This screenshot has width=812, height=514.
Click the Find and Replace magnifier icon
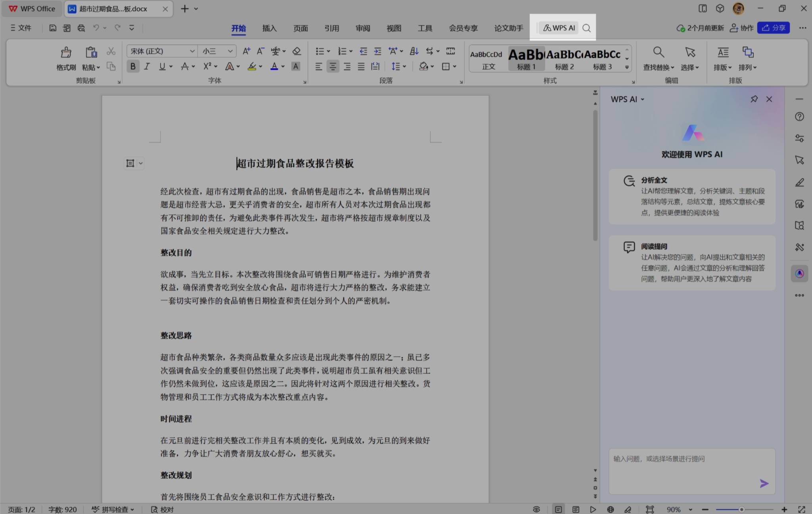[658, 52]
